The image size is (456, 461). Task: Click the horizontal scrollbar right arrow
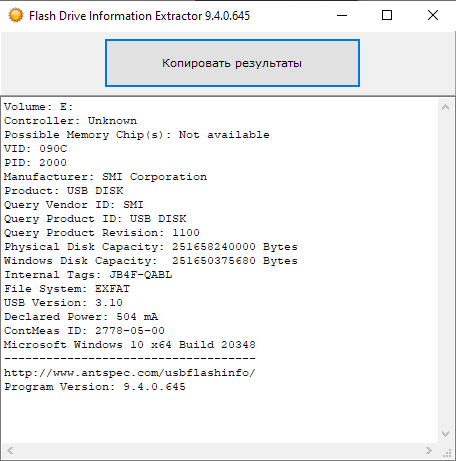(429, 451)
